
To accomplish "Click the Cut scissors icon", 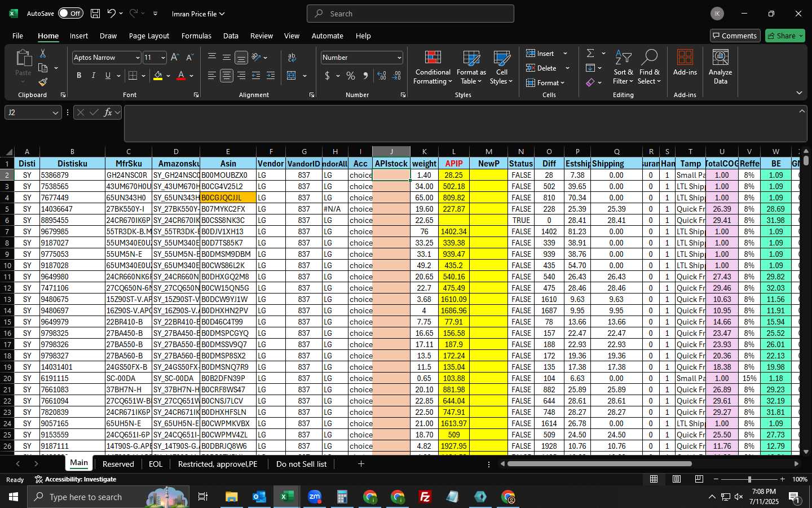I will tap(43, 53).
